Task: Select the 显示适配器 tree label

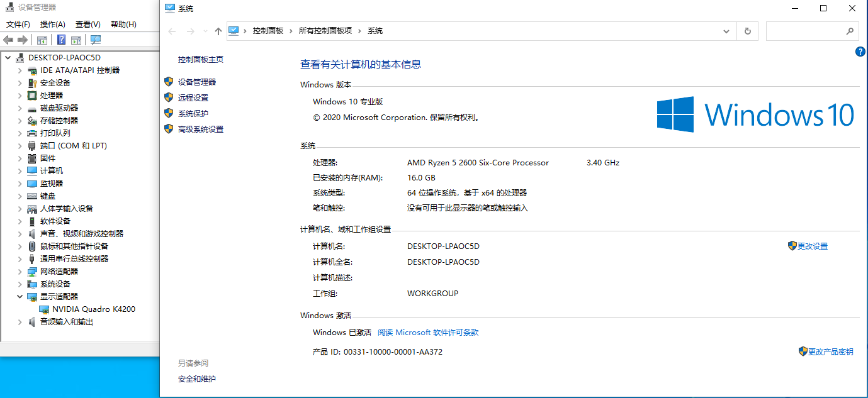Action: (x=59, y=296)
